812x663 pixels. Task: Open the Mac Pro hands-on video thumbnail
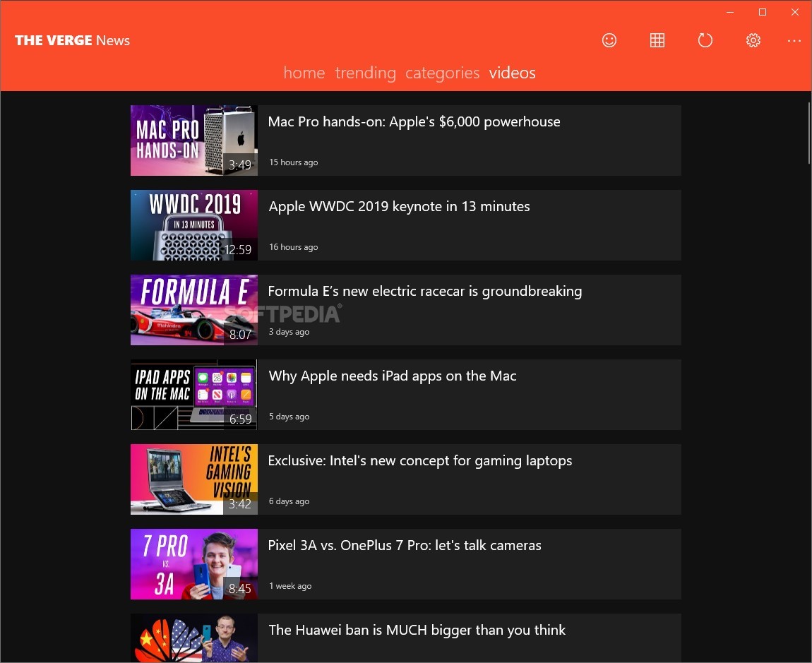point(193,141)
